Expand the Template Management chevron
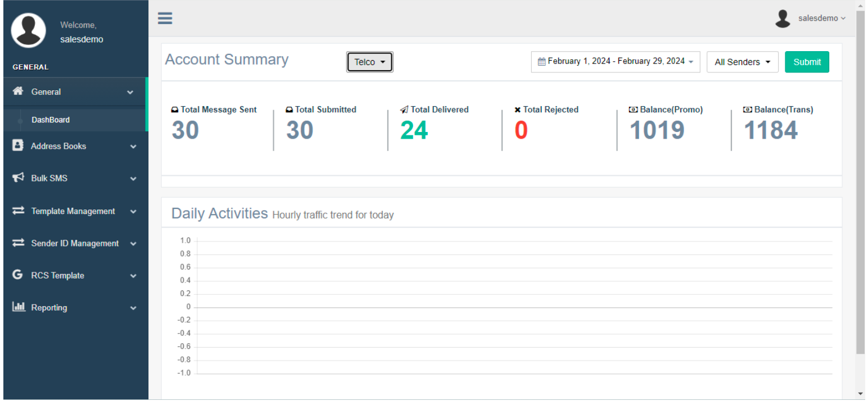This screenshot has height=401, width=868. [x=133, y=212]
